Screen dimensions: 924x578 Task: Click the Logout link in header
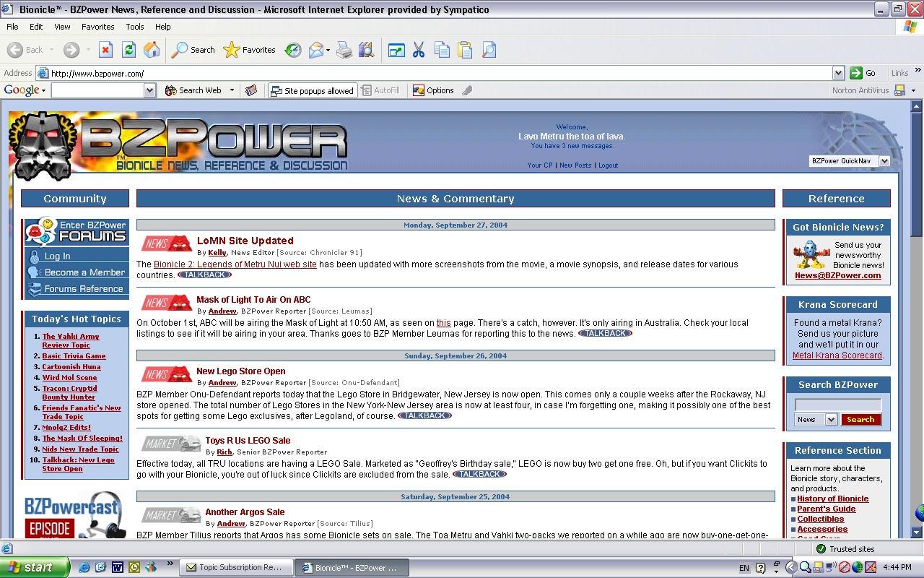point(608,165)
